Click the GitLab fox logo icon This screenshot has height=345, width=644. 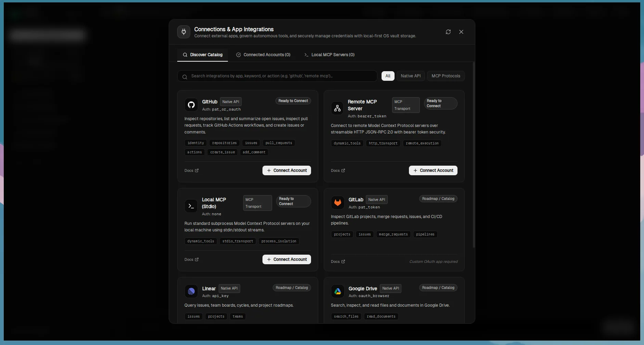tap(338, 203)
